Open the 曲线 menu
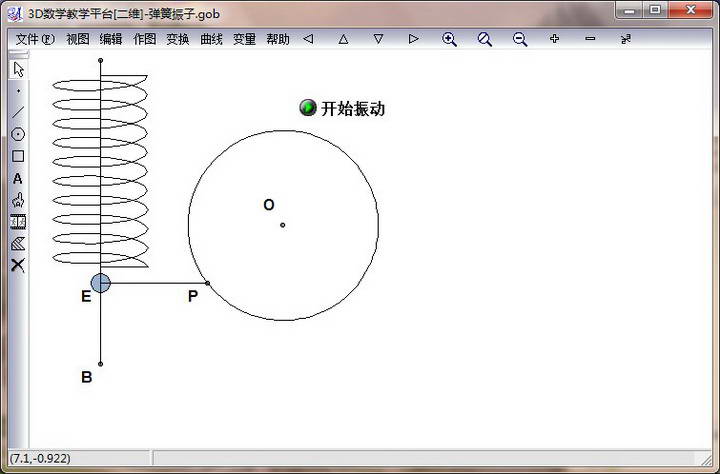This screenshot has height=474, width=720. coord(211,39)
